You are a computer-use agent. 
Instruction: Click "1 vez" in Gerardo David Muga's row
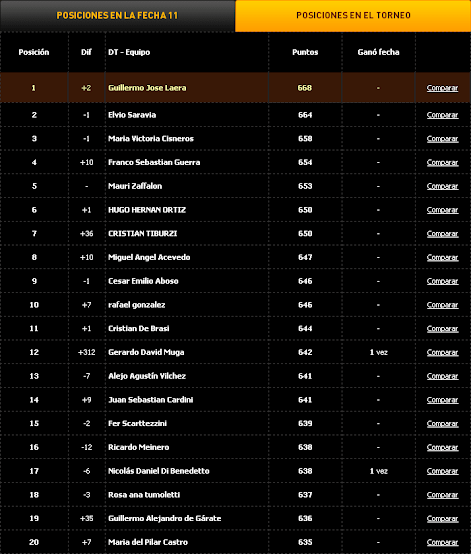[378, 352]
